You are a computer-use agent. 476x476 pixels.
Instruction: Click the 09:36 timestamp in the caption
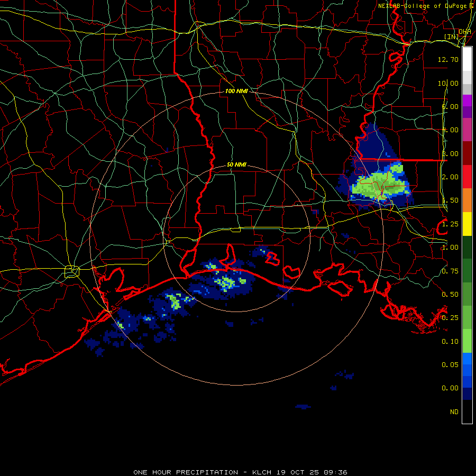[335, 472]
